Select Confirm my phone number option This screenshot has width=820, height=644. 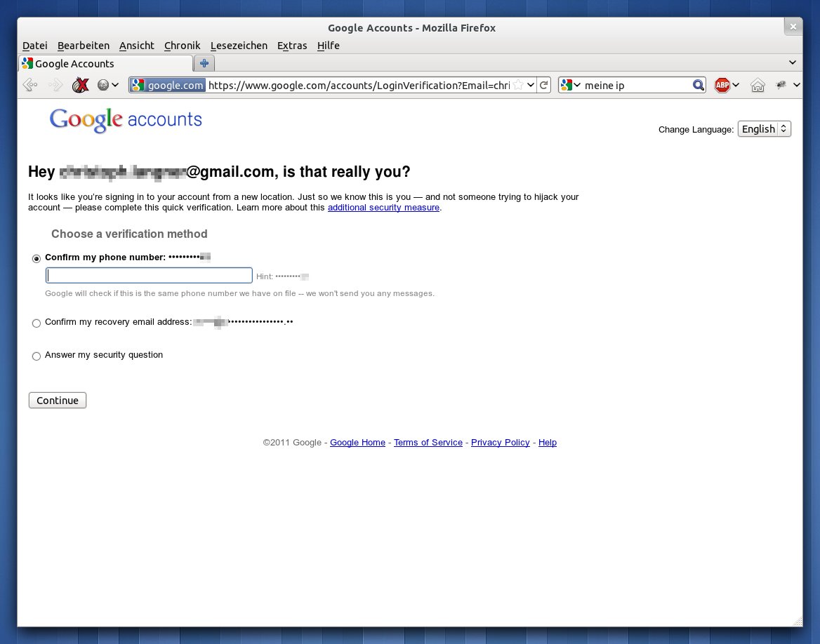[x=37, y=258]
